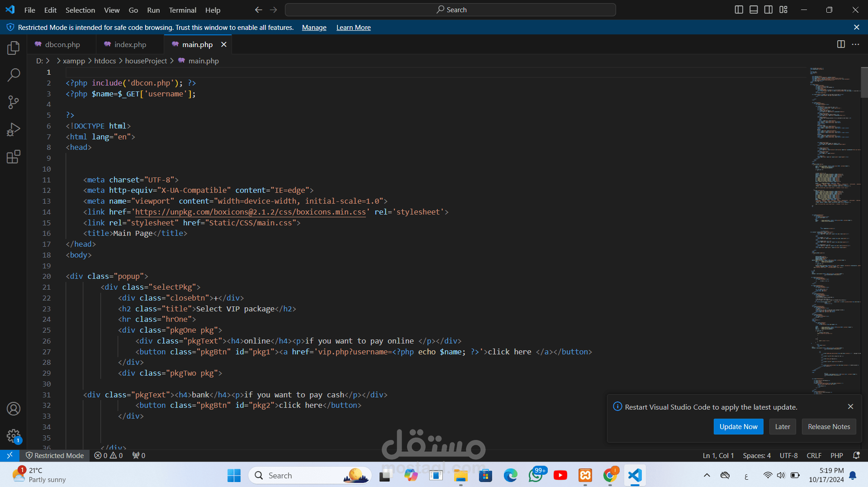868x487 pixels.
Task: Expand the houseProject breadcrumb folder
Action: [x=146, y=61]
